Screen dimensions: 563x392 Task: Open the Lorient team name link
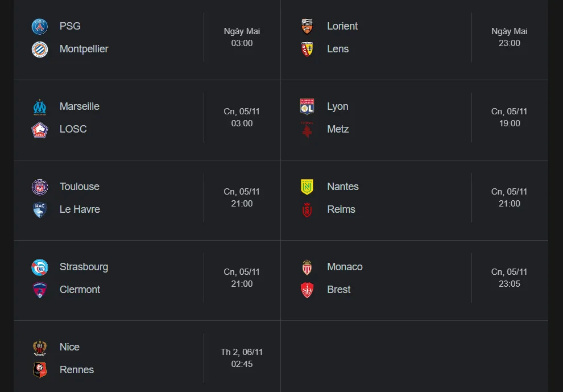tap(342, 26)
